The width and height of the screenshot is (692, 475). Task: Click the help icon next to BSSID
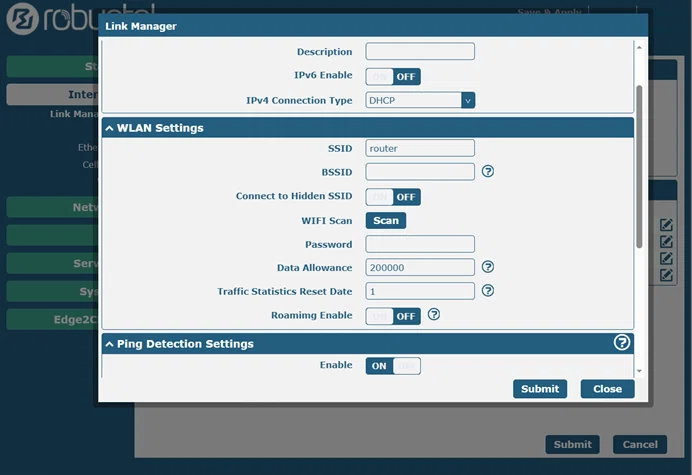488,171
